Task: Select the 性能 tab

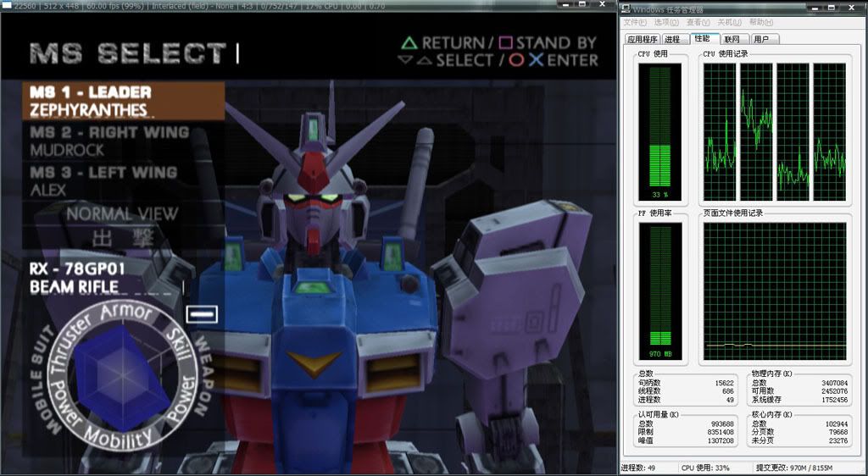Action: click(x=703, y=38)
